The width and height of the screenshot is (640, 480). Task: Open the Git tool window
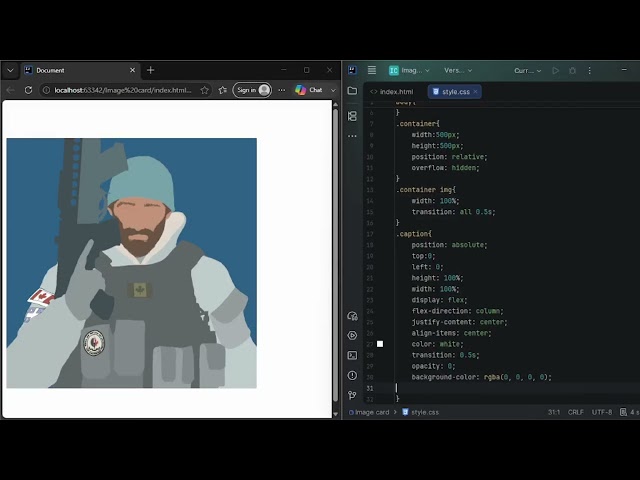point(352,395)
